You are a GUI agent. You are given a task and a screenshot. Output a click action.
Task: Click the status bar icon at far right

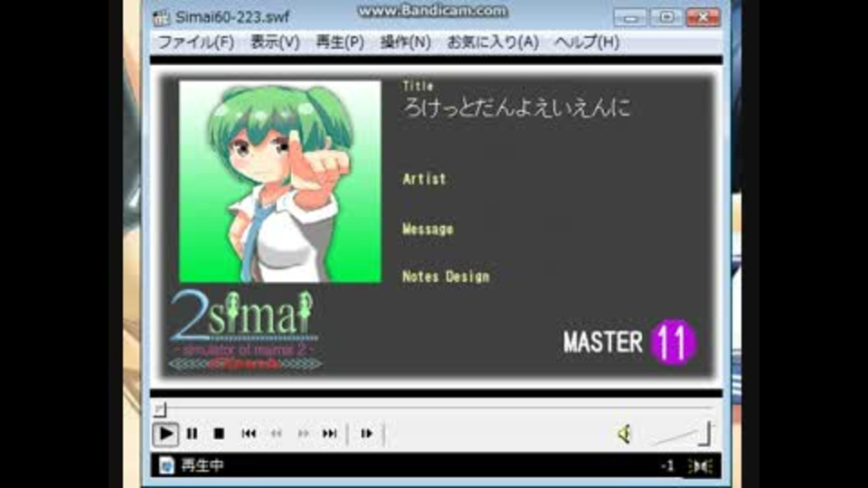(x=700, y=466)
